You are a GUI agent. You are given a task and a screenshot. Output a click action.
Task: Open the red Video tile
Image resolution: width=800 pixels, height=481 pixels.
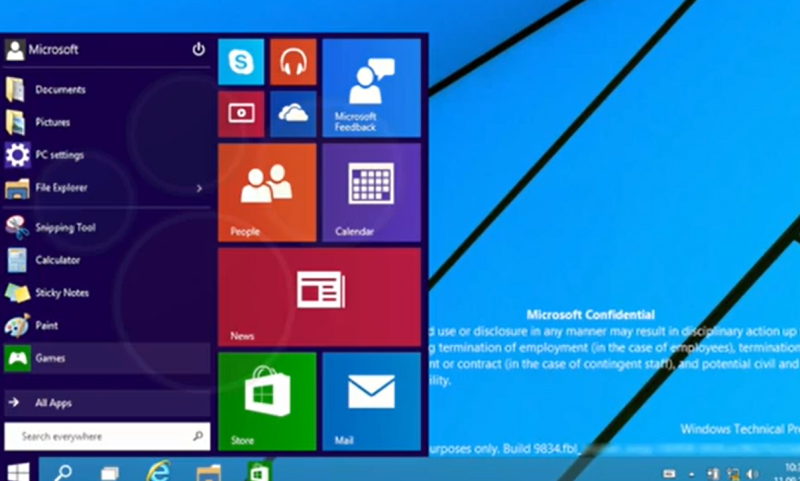[241, 114]
